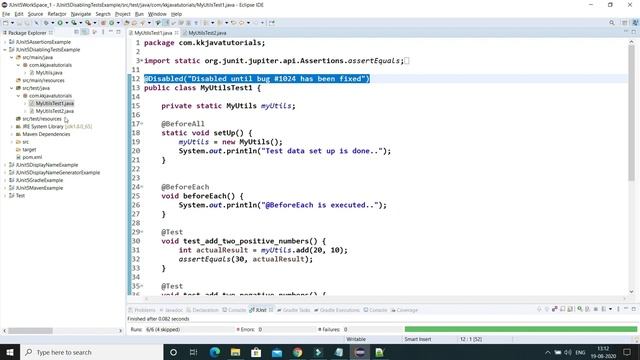Image resolution: width=640 pixels, height=360 pixels.
Task: Click the green Run toolbar button
Action: click(60, 23)
